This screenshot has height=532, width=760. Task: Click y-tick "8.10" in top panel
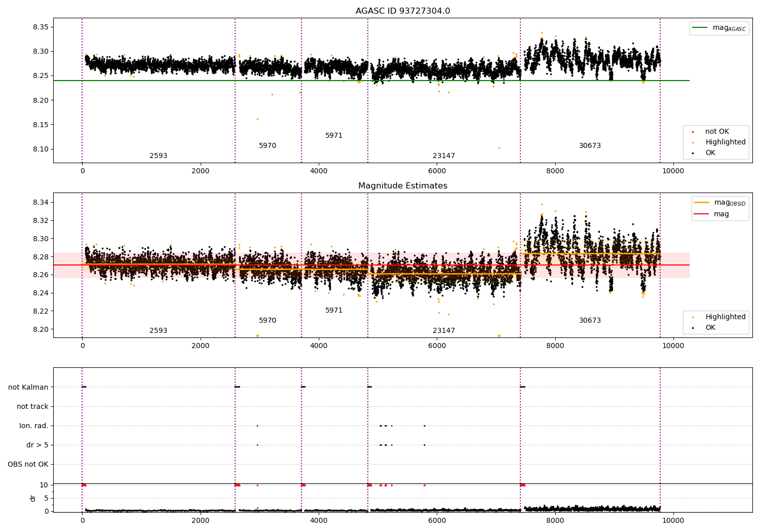[41, 149]
